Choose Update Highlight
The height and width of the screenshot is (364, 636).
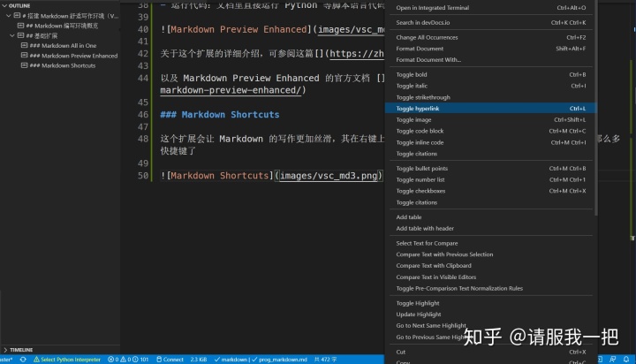[x=491, y=315]
